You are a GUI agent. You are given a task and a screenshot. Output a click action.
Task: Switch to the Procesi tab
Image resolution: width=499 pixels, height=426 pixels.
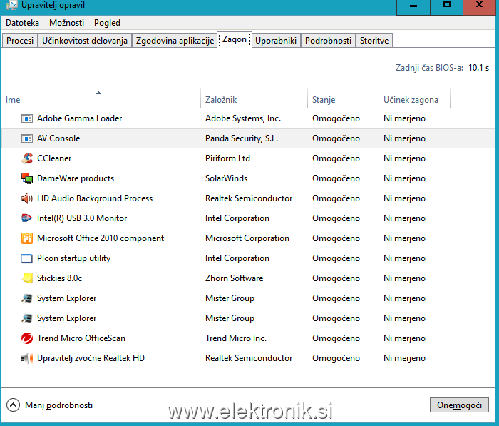(x=20, y=41)
